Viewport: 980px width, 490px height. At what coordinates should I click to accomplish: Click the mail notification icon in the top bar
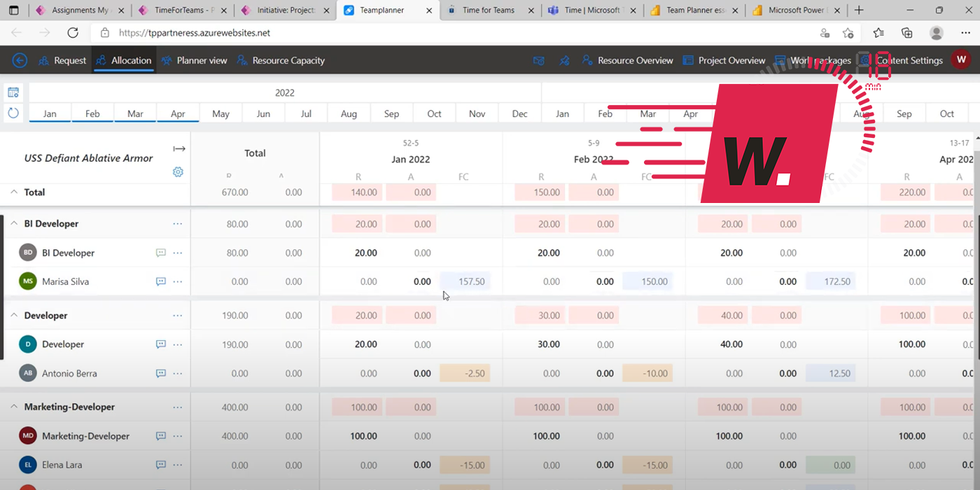click(x=538, y=60)
